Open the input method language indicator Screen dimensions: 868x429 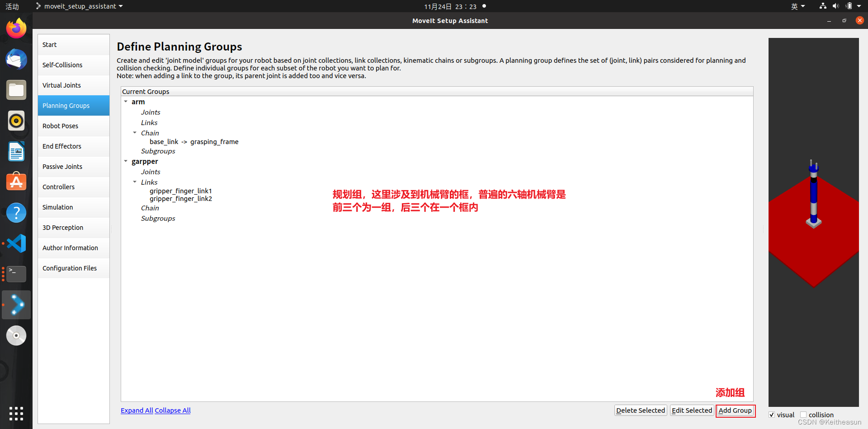[x=798, y=6]
